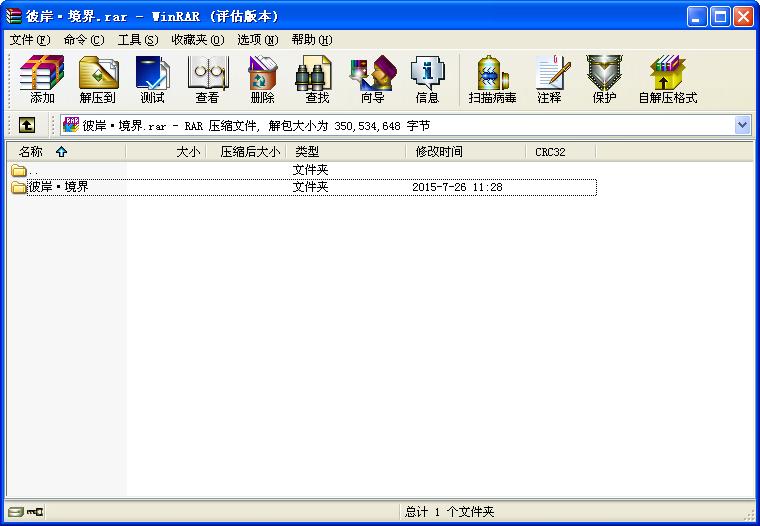Viewport: 760px width, 526px height.
Task: Open the 帮助(H) menu
Action: pyautogui.click(x=312, y=40)
